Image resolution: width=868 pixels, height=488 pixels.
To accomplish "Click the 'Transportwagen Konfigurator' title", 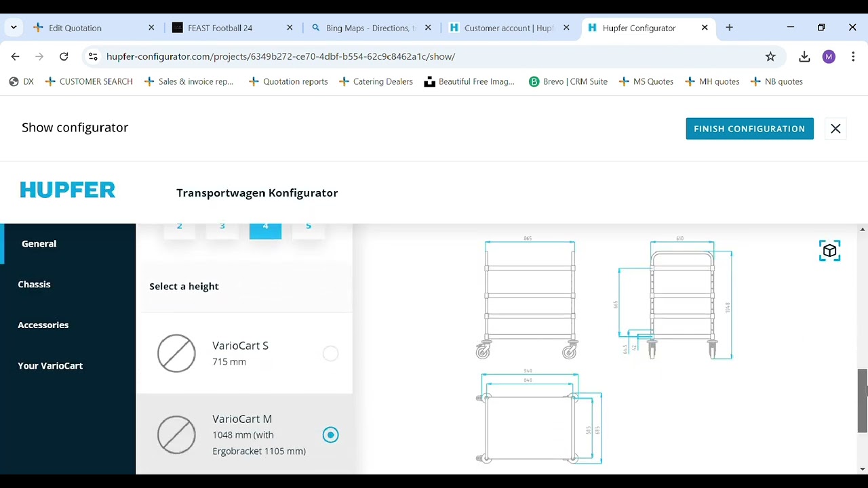I will tap(257, 193).
